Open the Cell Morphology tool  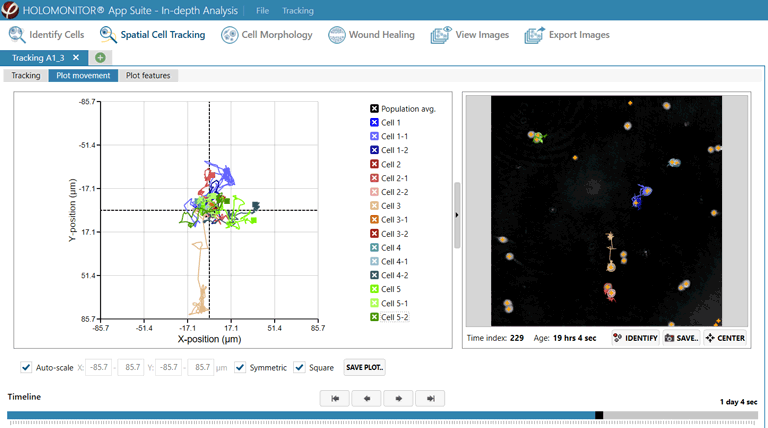(266, 35)
